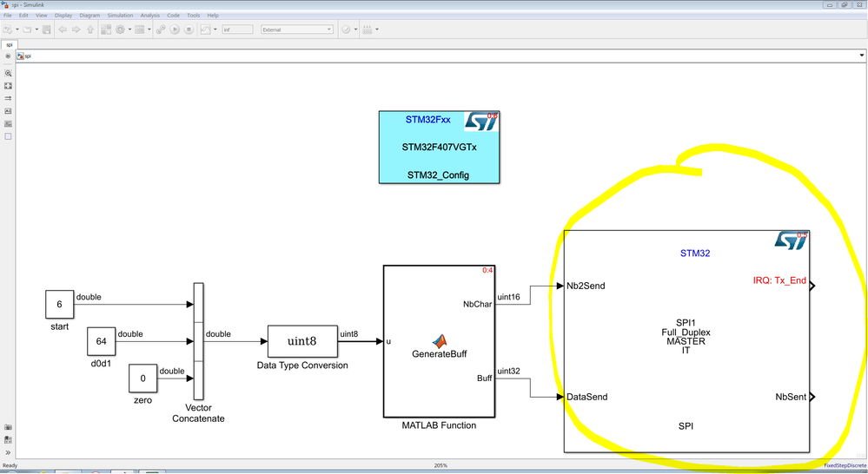The width and height of the screenshot is (868, 474).
Task: Navigate Back with the left arrow
Action: tap(63, 30)
